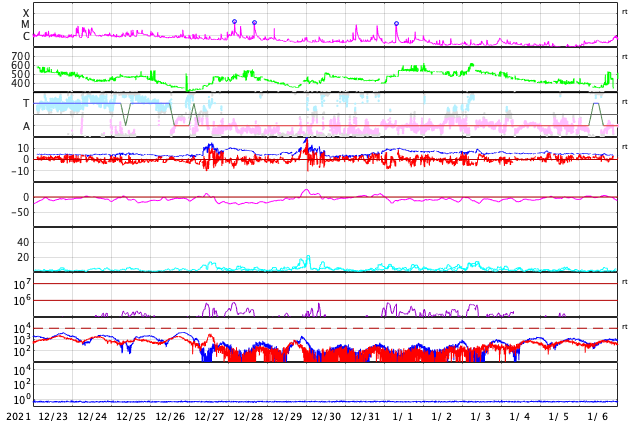Click the 20 axis label
Screen dimensions: 634x424
[23, 257]
